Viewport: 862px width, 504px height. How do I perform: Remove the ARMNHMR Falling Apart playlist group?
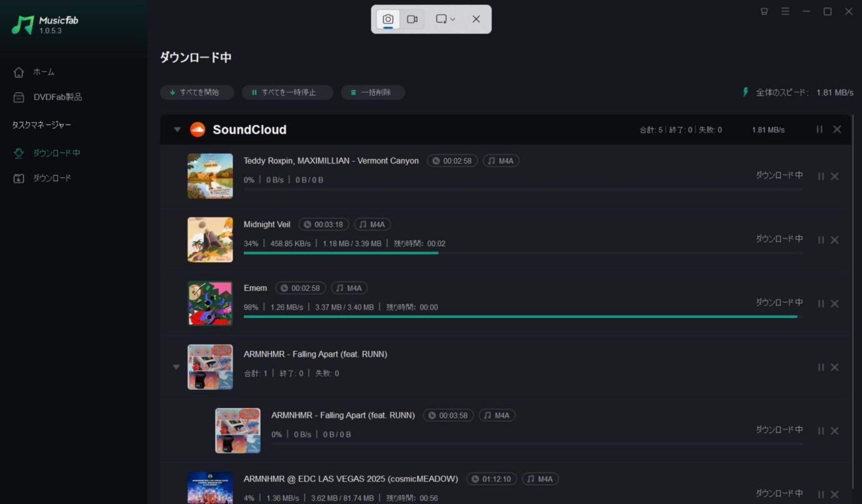click(834, 367)
